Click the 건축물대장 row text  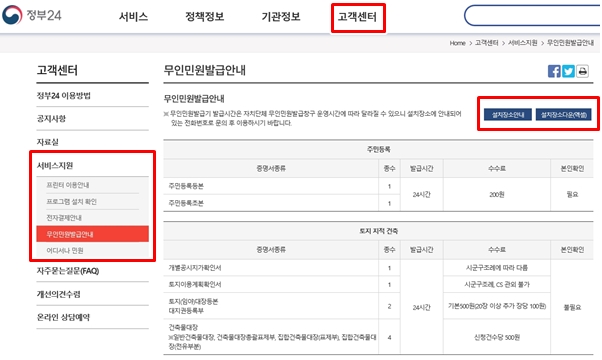click(x=183, y=327)
